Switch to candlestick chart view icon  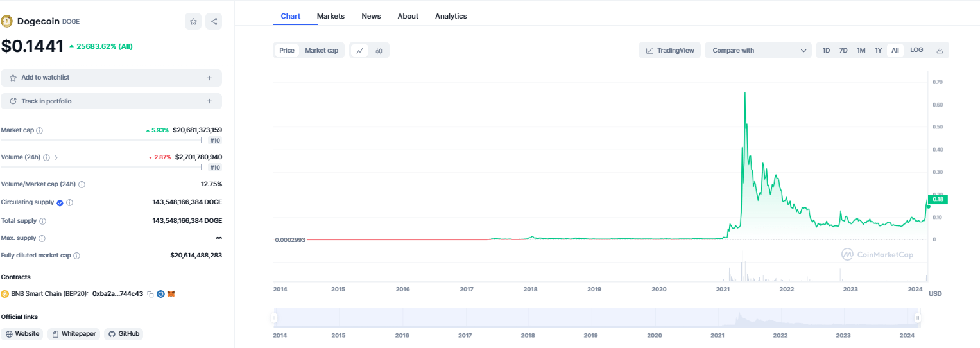pos(379,51)
